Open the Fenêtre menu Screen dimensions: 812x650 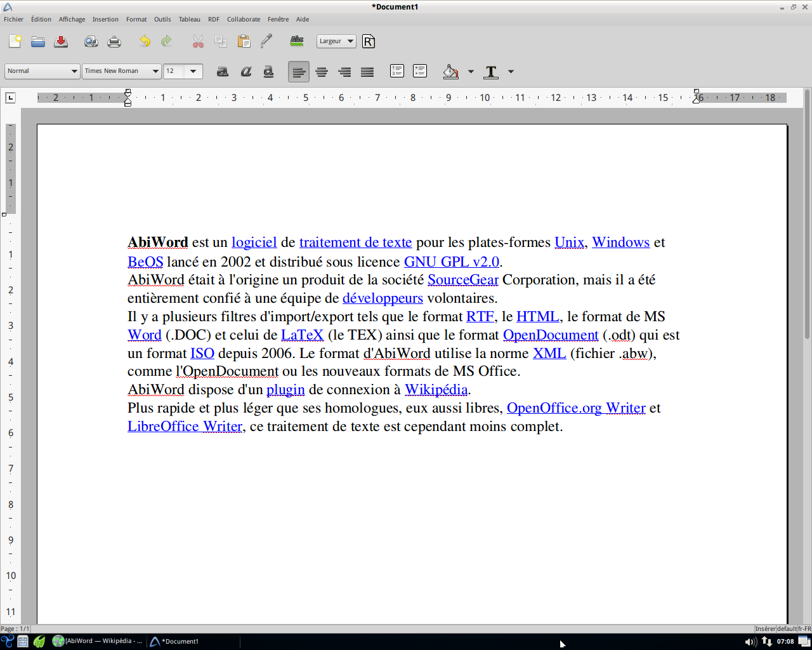click(x=278, y=19)
